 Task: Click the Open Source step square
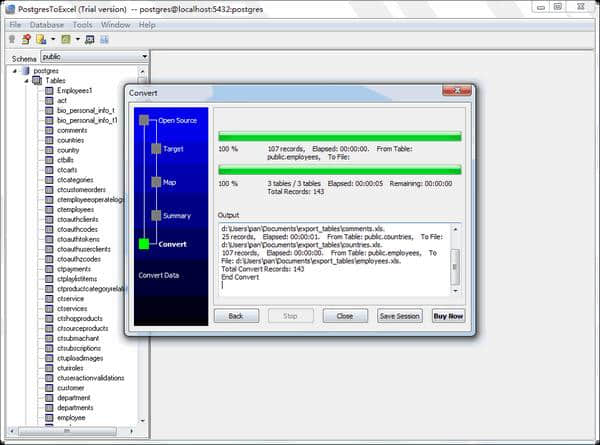point(144,120)
